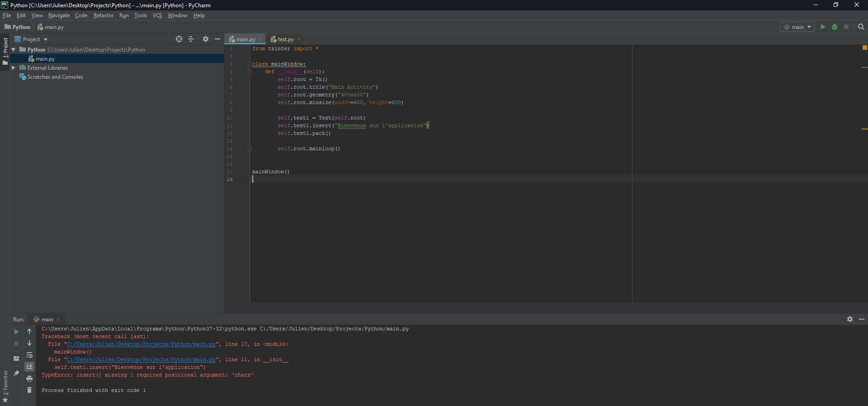The height and width of the screenshot is (406, 868).
Task: Toggle scroll to end of console
Action: click(x=29, y=367)
